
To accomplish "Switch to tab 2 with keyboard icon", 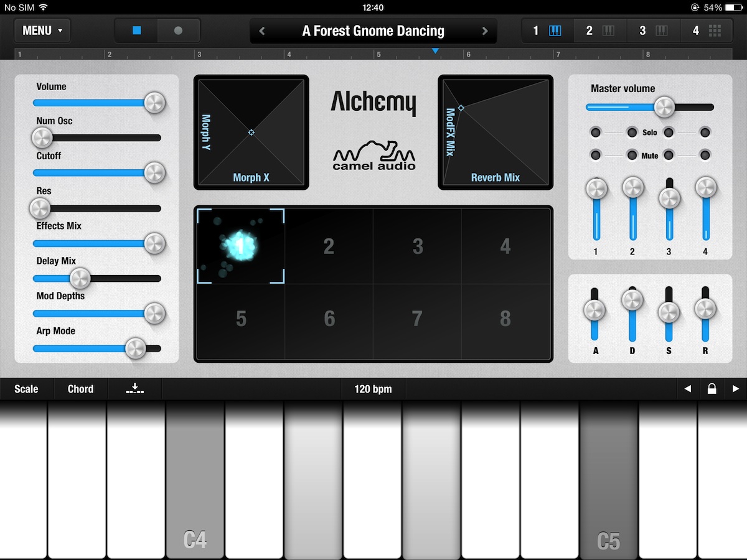I will pyautogui.click(x=600, y=30).
